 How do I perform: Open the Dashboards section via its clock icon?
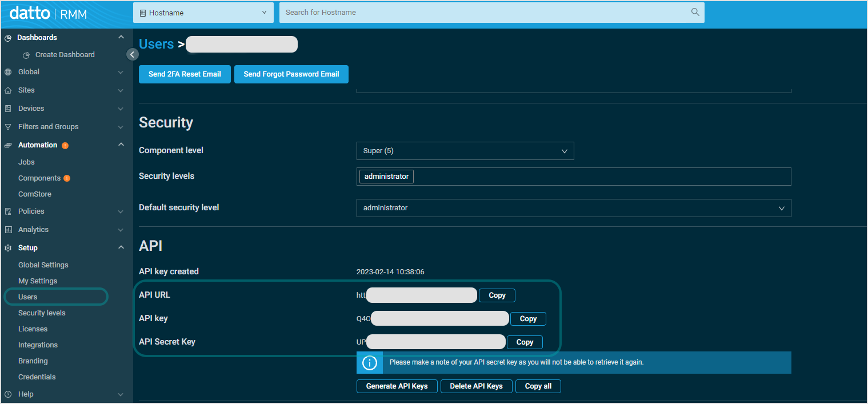coord(7,37)
